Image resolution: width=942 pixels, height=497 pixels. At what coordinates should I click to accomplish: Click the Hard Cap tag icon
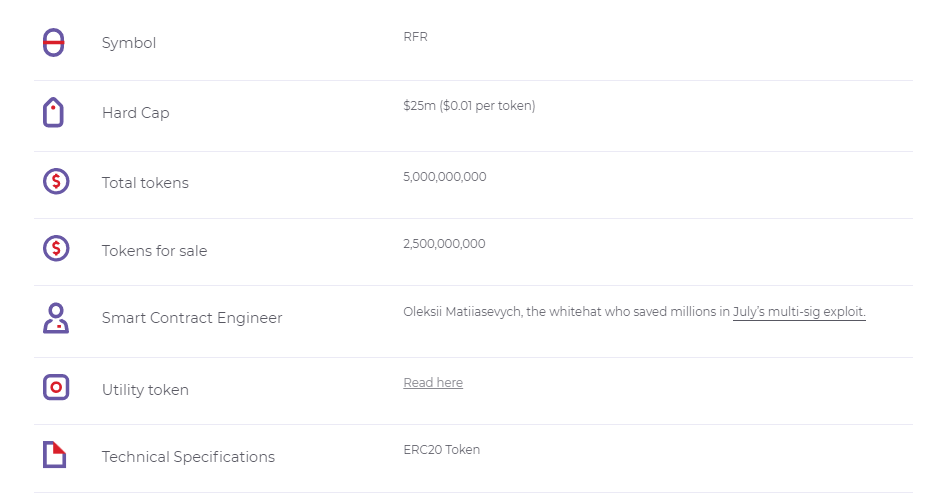click(x=54, y=112)
